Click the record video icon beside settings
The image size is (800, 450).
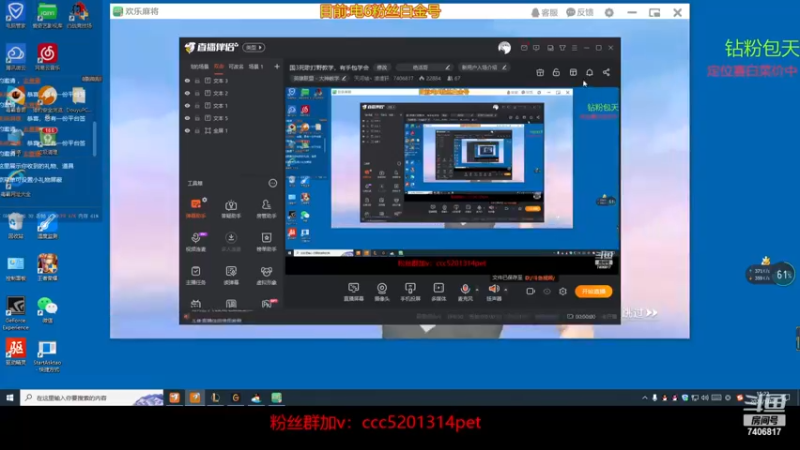pyautogui.click(x=531, y=291)
